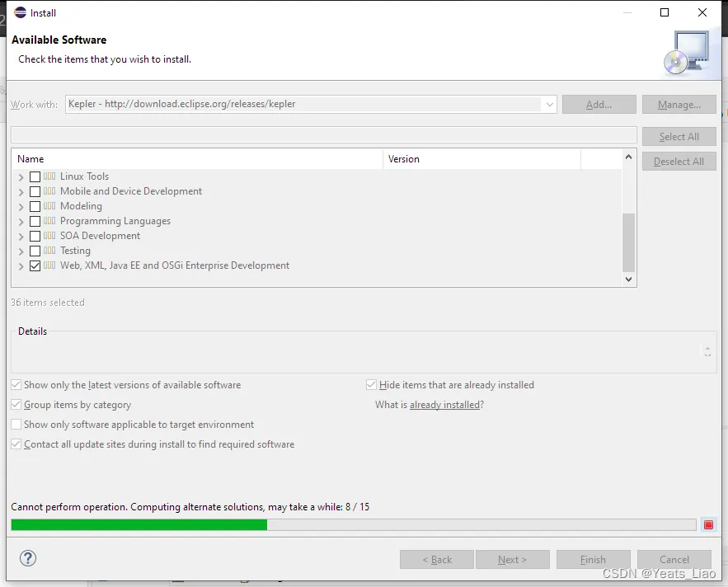Expand the Linux Tools tree node
This screenshot has height=587, width=728.
(21, 177)
